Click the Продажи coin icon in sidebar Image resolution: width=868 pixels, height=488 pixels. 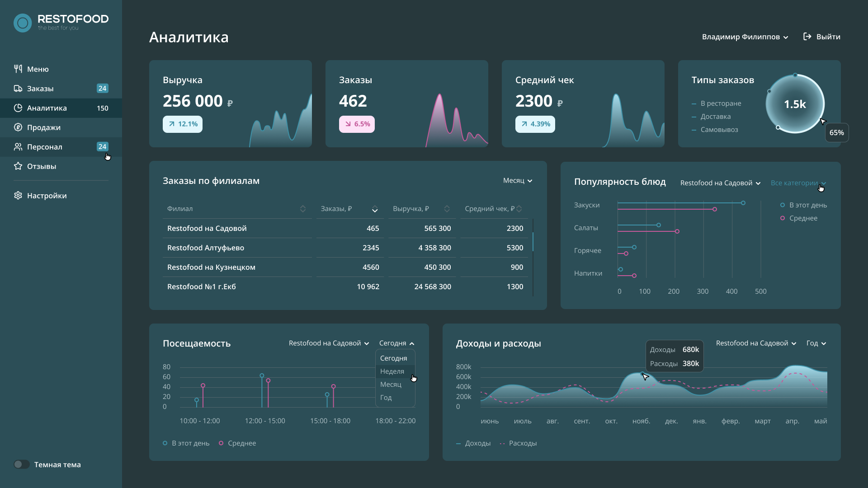[x=18, y=127]
